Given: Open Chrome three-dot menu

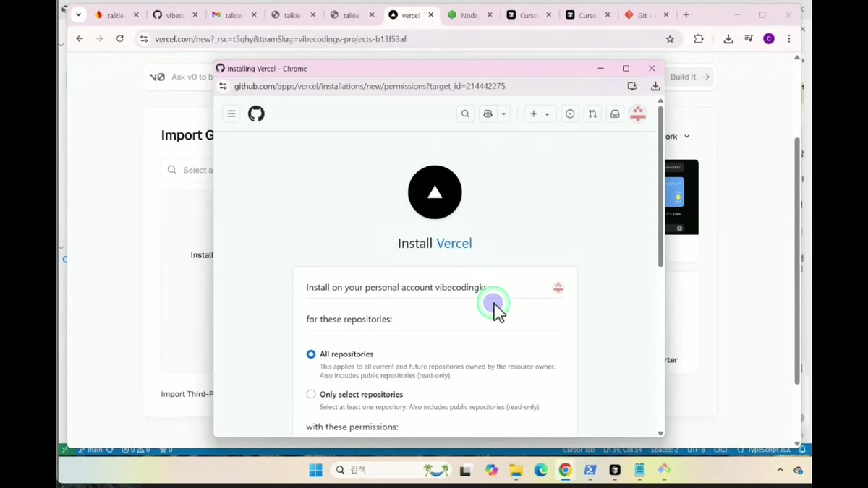Looking at the screenshot, I should pos(789,39).
